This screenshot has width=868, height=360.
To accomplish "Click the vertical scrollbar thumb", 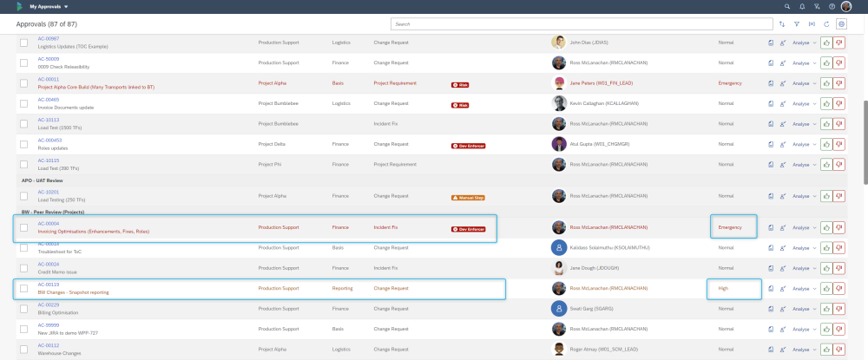I will click(x=865, y=141).
